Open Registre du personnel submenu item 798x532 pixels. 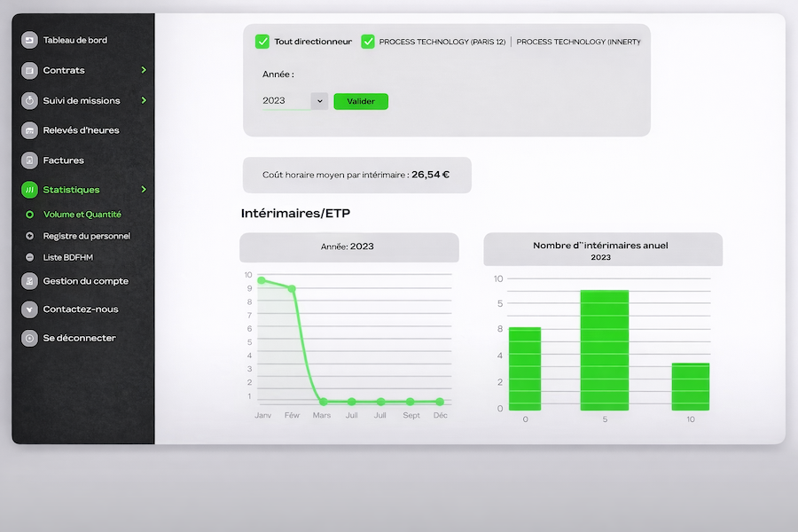[86, 236]
